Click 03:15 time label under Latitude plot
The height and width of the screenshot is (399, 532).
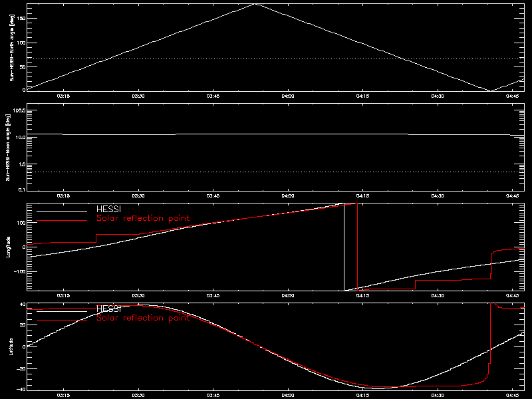tap(63, 396)
